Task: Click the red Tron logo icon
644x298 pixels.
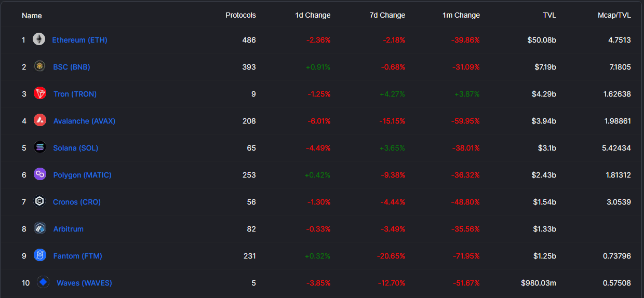Action: pyautogui.click(x=40, y=93)
